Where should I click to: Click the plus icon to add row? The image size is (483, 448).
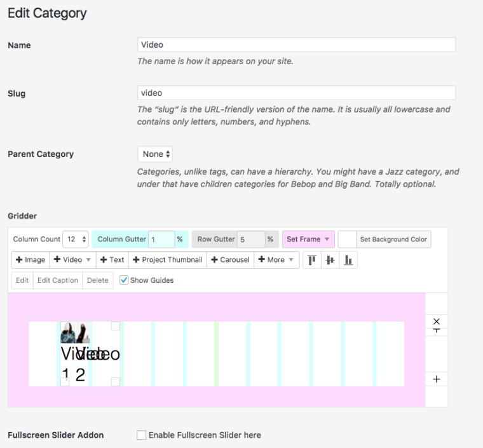point(436,379)
